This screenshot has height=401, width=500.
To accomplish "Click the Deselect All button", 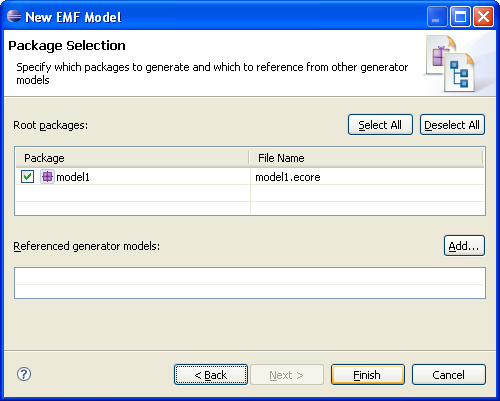I will click(452, 125).
